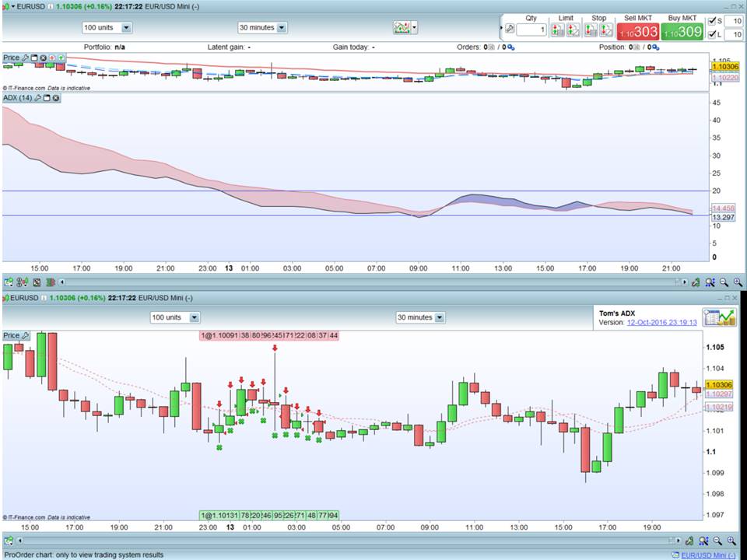Viewport: 747px width, 560px height.
Task: Click the Portfolio n/a label
Action: (104, 47)
